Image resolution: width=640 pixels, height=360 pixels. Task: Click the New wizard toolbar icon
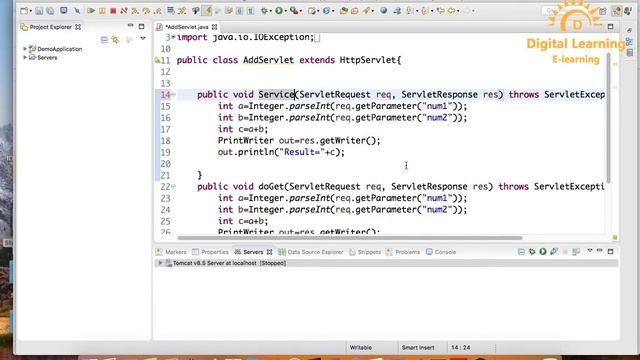pos(24,11)
